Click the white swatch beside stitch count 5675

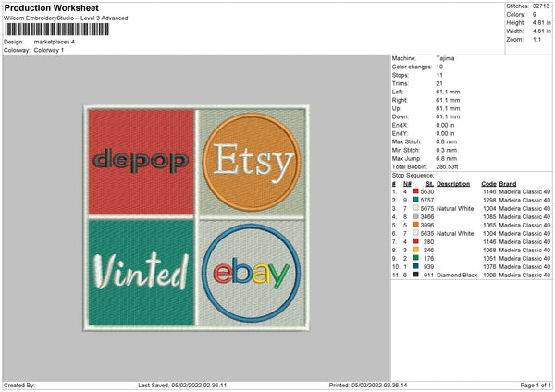click(x=415, y=208)
